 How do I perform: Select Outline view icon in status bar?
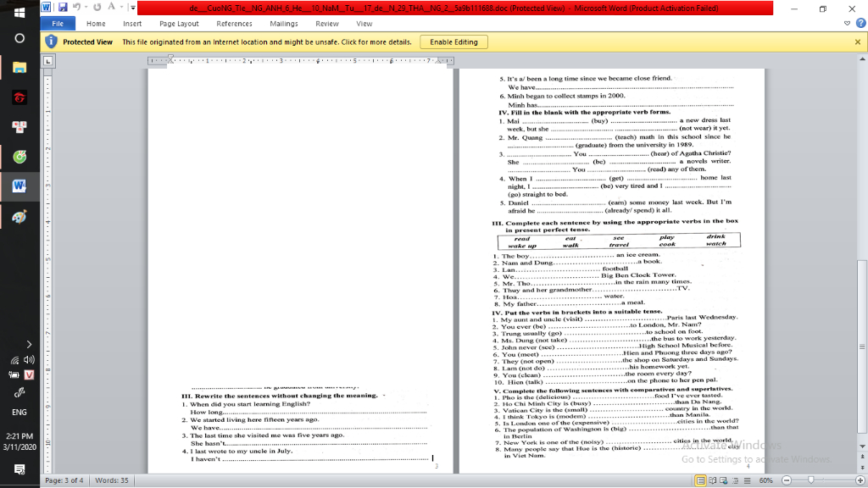pyautogui.click(x=735, y=480)
